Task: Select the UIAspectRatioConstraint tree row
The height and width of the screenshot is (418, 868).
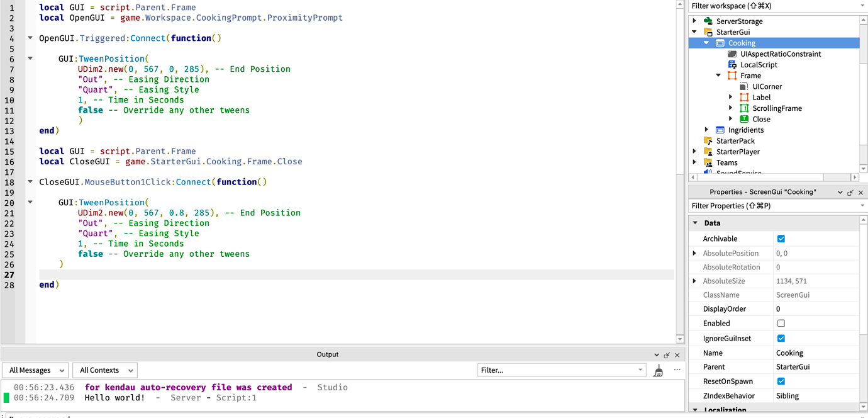Action: click(774, 54)
